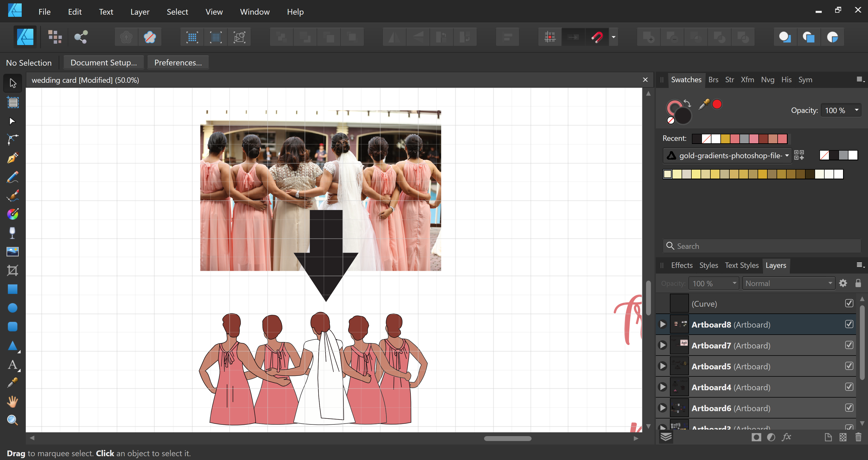Select the View hand tool
This screenshot has height=460, width=868.
13,401
